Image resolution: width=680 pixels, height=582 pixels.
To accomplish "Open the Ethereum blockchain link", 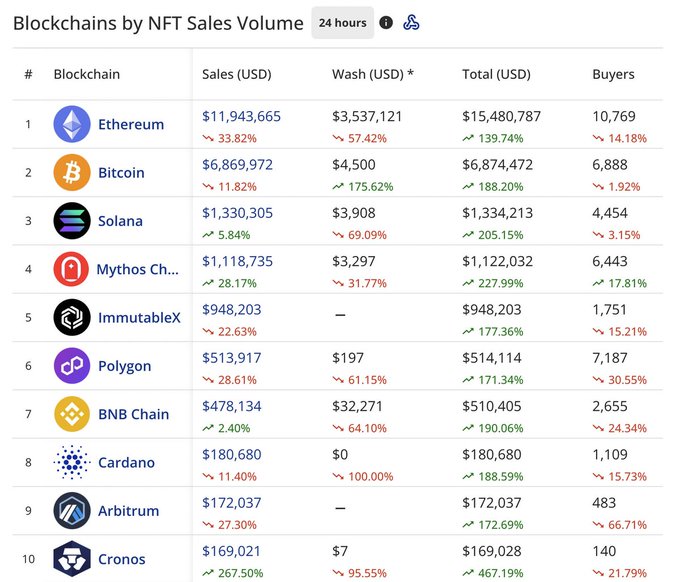I will pyautogui.click(x=131, y=124).
